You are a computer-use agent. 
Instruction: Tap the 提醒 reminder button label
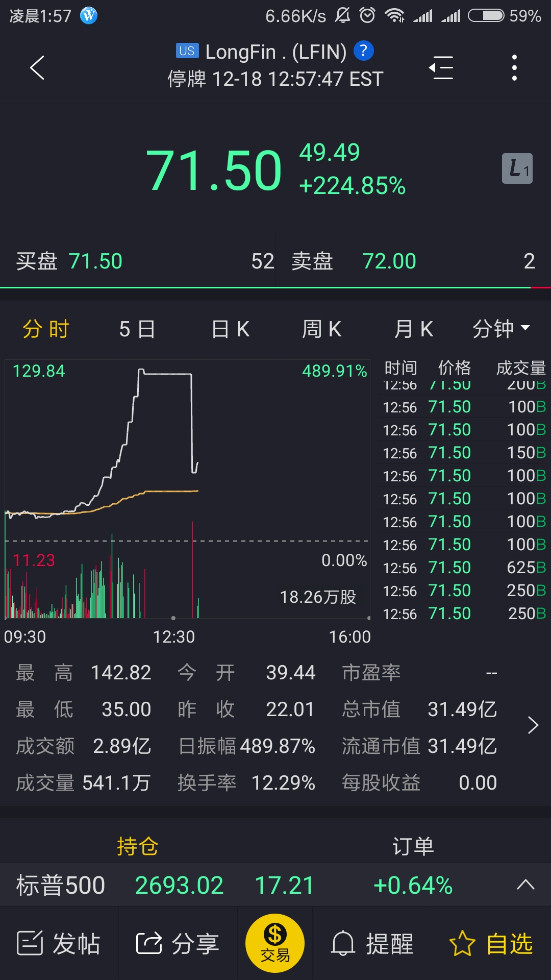point(390,943)
